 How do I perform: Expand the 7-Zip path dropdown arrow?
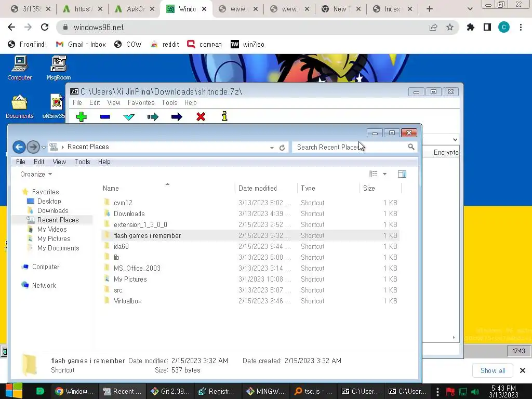455,139
